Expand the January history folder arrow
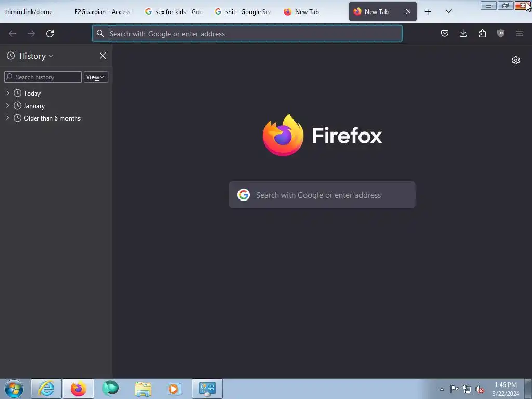532x399 pixels. [7, 105]
